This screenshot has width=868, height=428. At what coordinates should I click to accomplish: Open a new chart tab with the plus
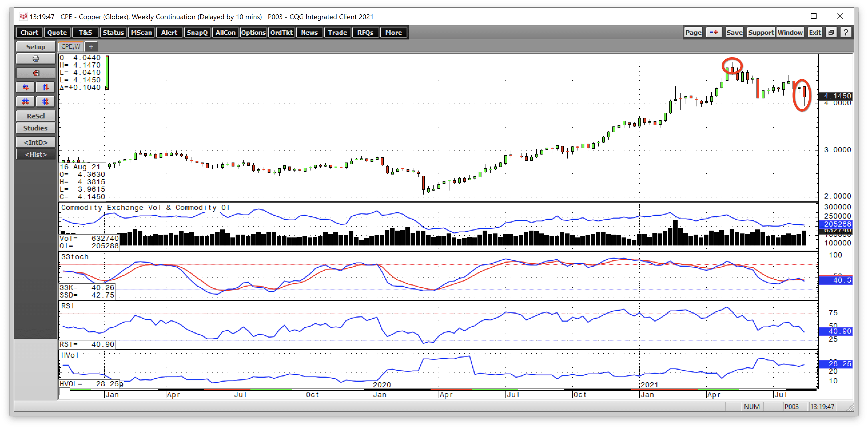(90, 46)
